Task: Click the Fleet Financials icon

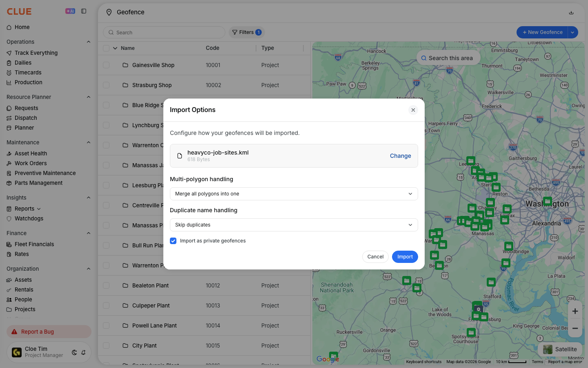Action: click(9, 244)
